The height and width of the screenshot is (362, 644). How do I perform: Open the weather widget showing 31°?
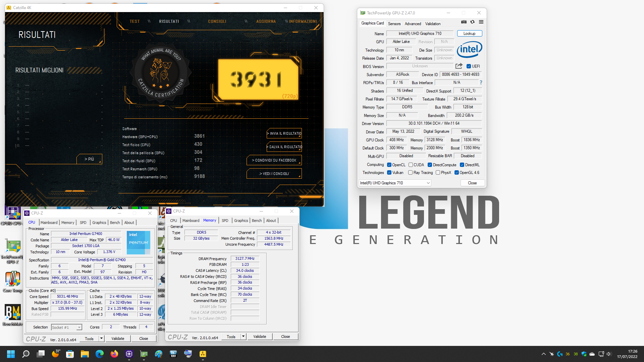tap(56, 354)
